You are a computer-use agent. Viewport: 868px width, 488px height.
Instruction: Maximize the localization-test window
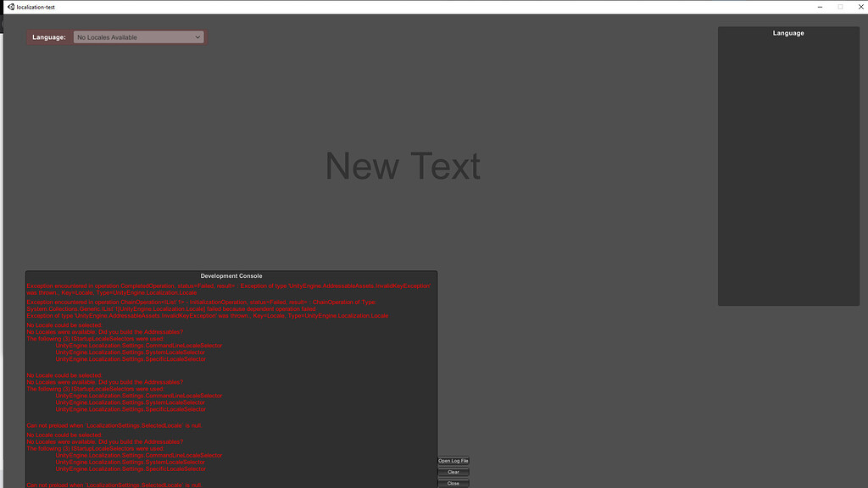point(838,6)
